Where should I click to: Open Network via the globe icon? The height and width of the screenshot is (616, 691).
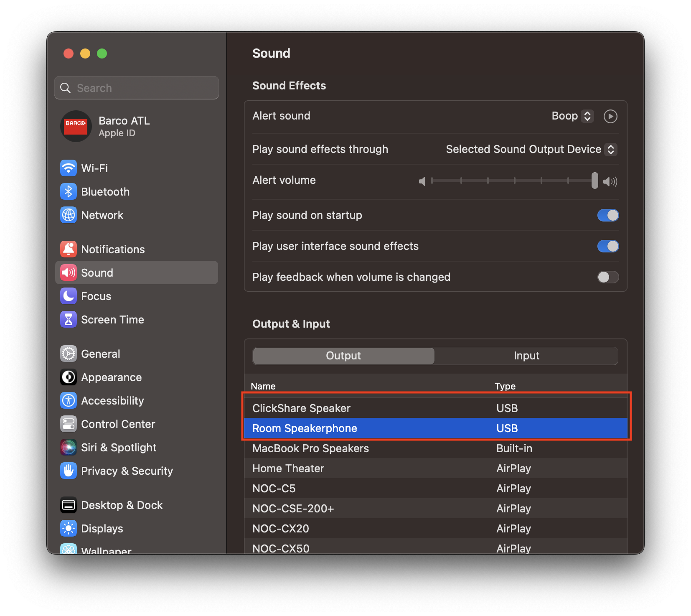coord(69,215)
